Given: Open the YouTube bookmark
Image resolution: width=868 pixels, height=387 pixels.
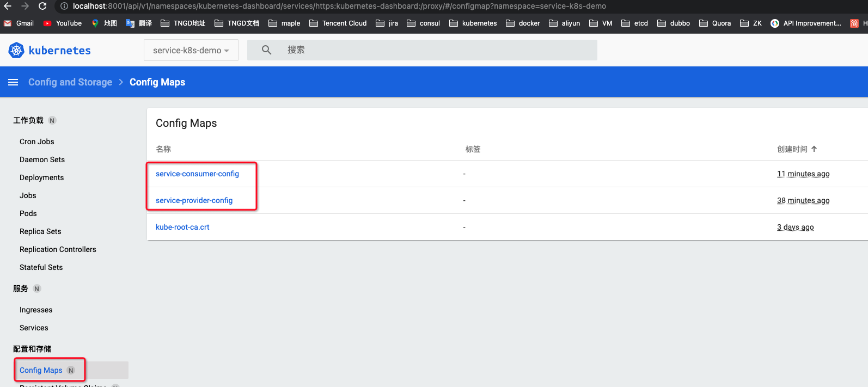Looking at the screenshot, I should (x=63, y=23).
